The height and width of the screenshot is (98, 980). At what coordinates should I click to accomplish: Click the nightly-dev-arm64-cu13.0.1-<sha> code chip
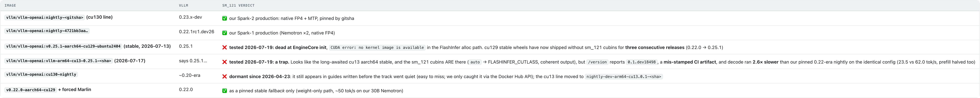[x=624, y=76]
